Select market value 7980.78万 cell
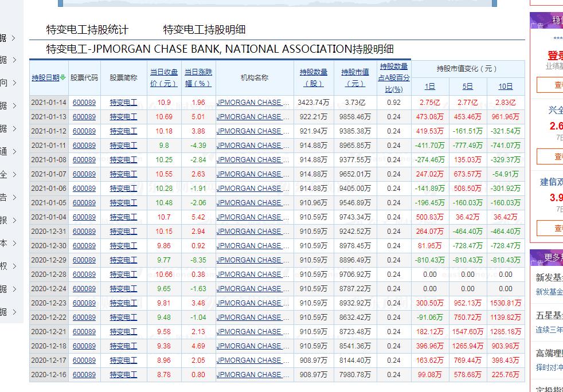The height and width of the screenshot is (392, 563). point(355,375)
